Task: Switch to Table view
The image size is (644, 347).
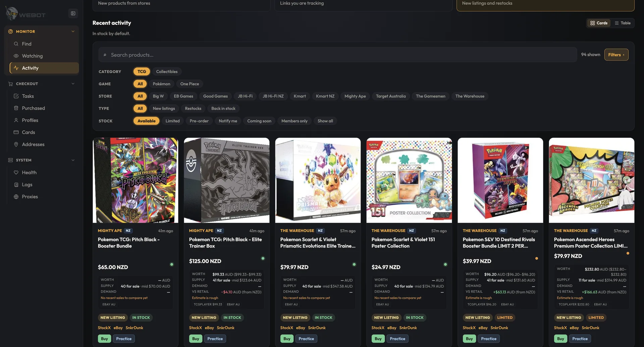Action: 623,23
